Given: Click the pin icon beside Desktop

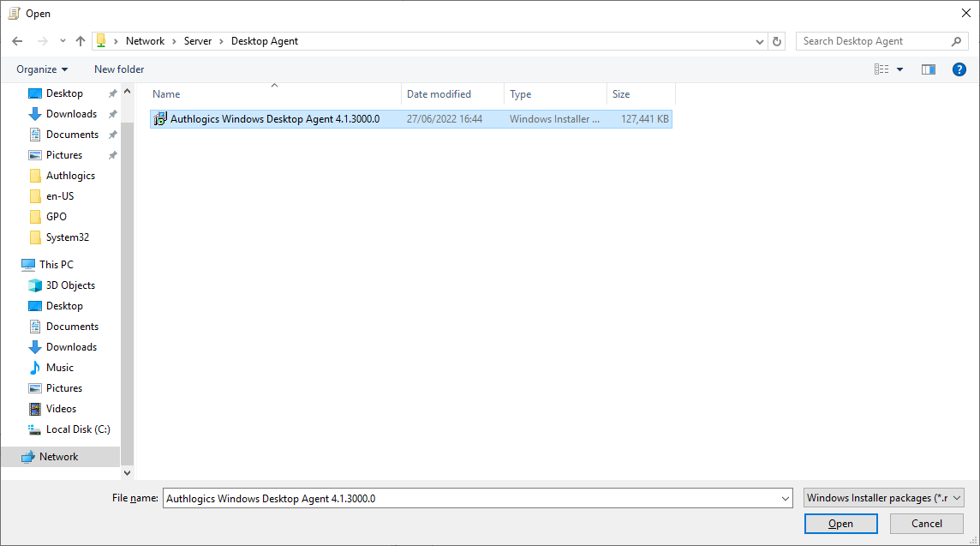Looking at the screenshot, I should [112, 93].
